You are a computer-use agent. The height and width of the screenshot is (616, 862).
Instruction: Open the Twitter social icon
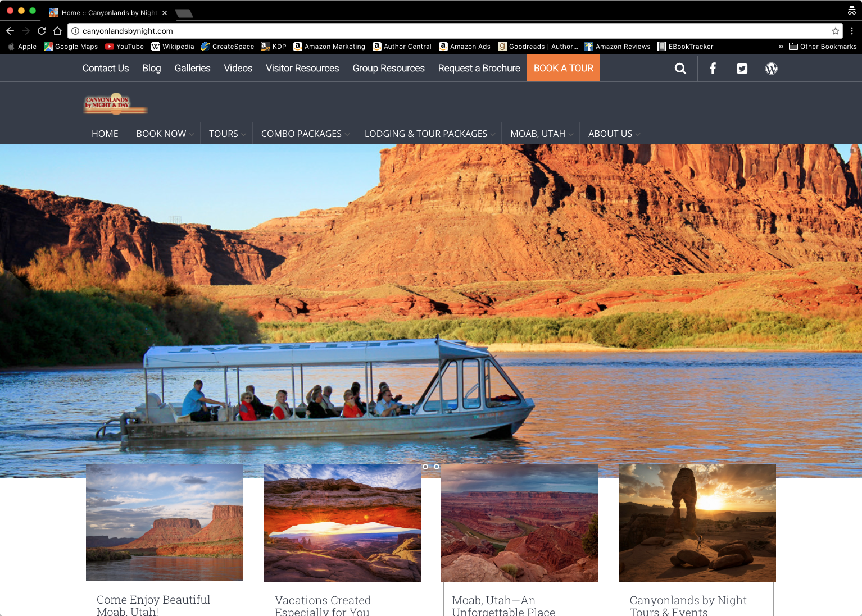(742, 69)
